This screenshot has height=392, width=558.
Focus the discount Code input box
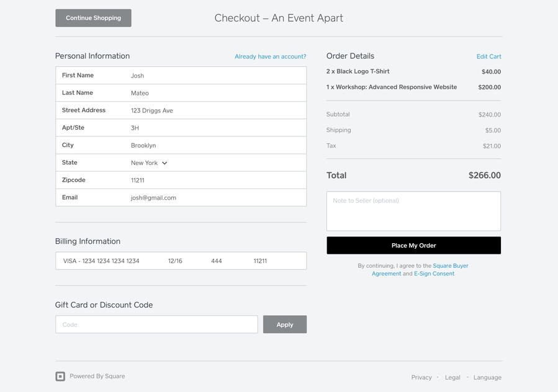pos(156,324)
